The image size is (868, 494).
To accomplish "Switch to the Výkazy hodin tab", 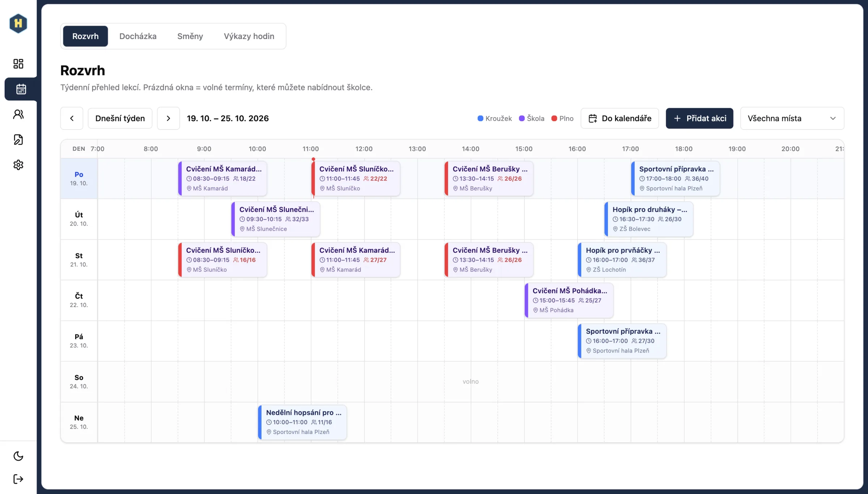I will point(249,36).
